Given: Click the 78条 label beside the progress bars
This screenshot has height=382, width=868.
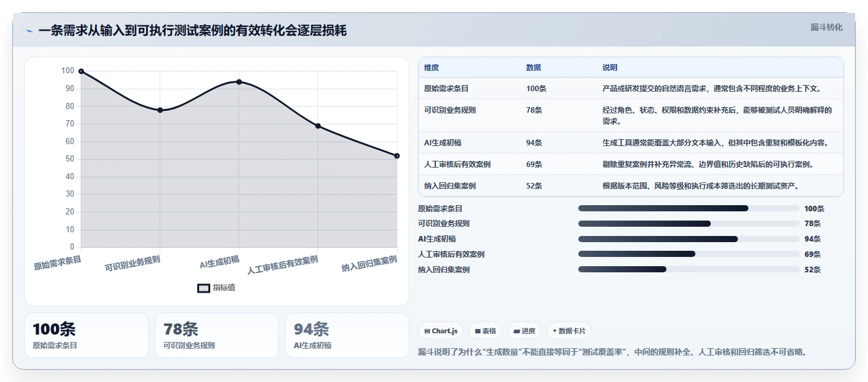Looking at the screenshot, I should pos(813,224).
